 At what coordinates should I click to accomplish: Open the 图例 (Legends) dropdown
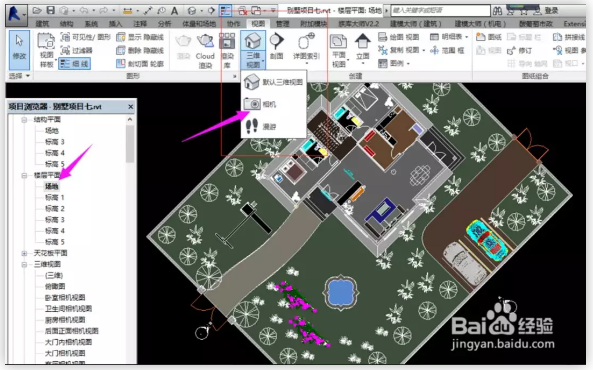408,64
